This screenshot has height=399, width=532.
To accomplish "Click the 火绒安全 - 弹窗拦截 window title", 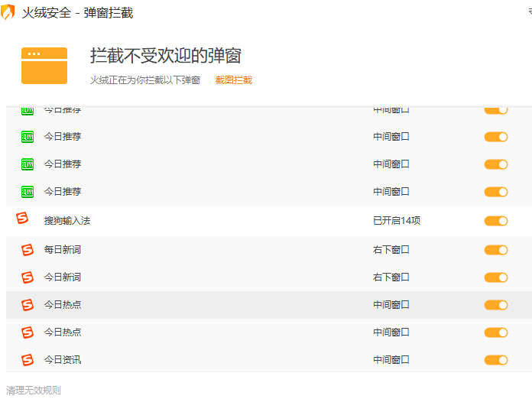I will [77, 13].
